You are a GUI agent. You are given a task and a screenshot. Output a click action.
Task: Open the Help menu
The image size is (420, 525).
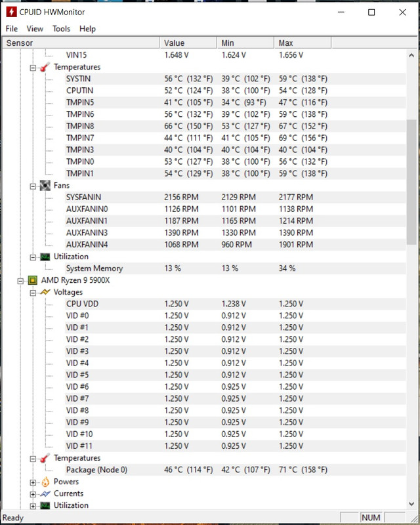pyautogui.click(x=87, y=29)
